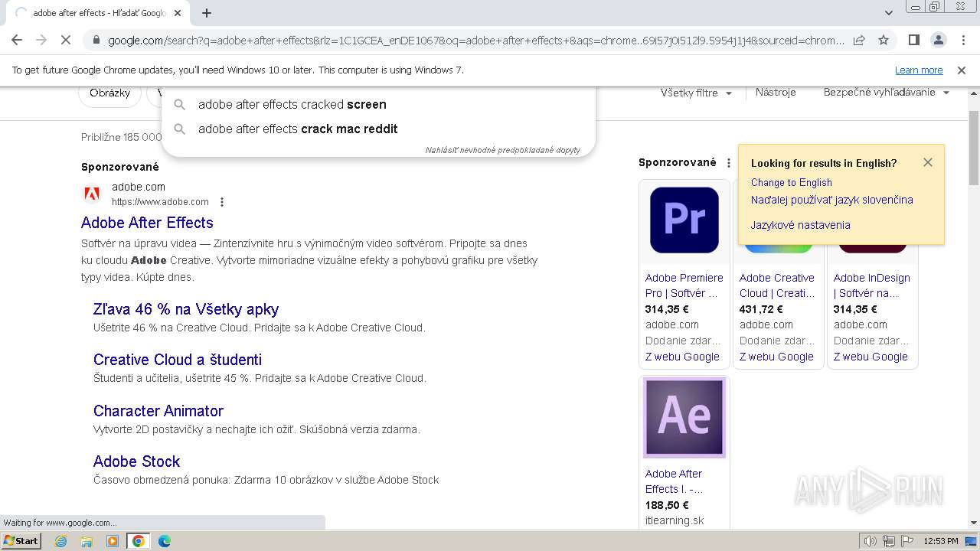Open the tab search chevron
Image resolution: width=980 pixels, height=551 pixels.
pos(889,13)
